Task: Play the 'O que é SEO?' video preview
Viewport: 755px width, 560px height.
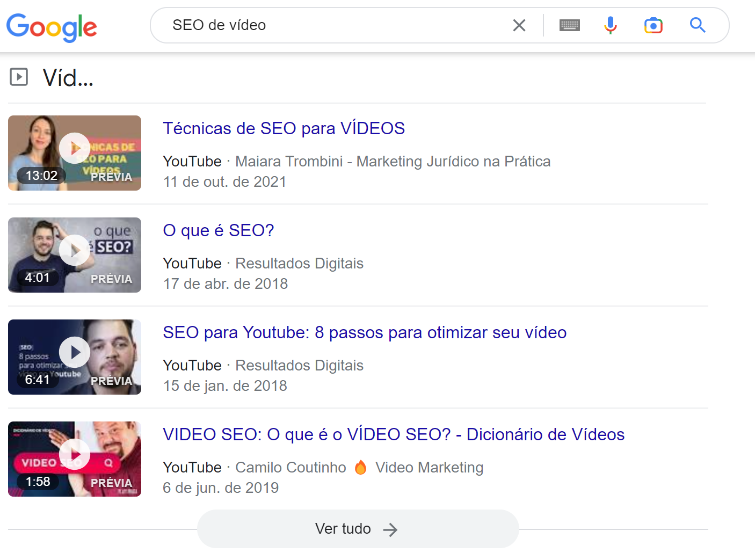Action: coord(74,250)
